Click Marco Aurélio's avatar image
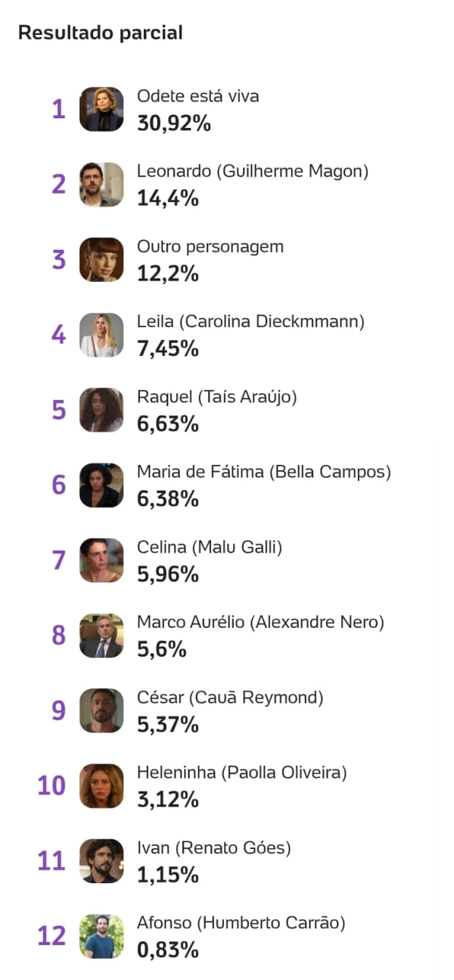 101,635
